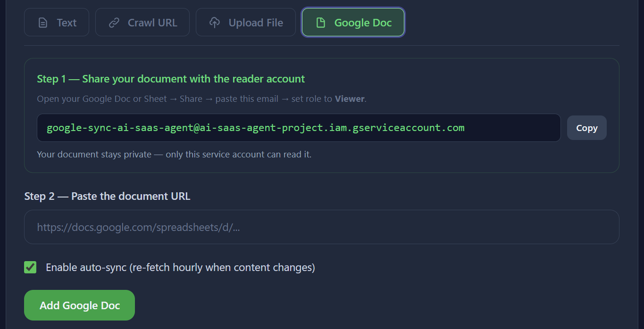The image size is (644, 329).
Task: Select the Google Doc tab
Action: pyautogui.click(x=353, y=22)
